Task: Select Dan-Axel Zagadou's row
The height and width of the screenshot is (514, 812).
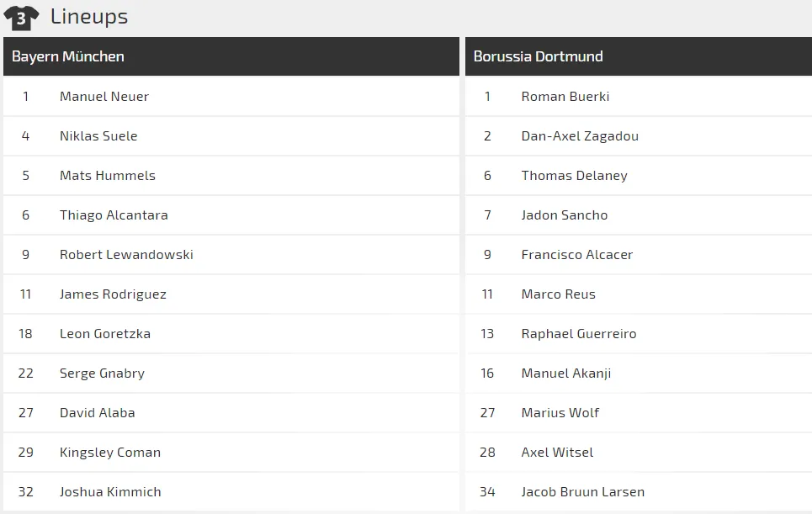Action: (580, 136)
